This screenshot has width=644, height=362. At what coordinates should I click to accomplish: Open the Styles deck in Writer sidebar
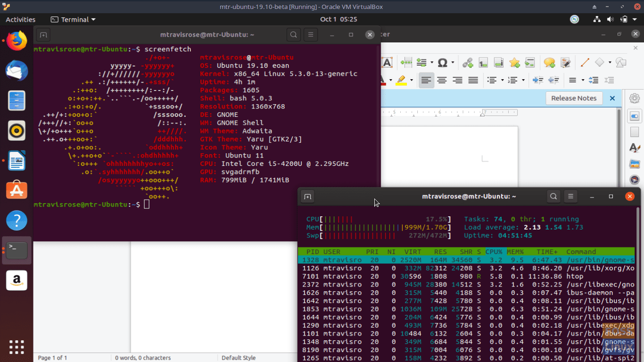click(635, 148)
